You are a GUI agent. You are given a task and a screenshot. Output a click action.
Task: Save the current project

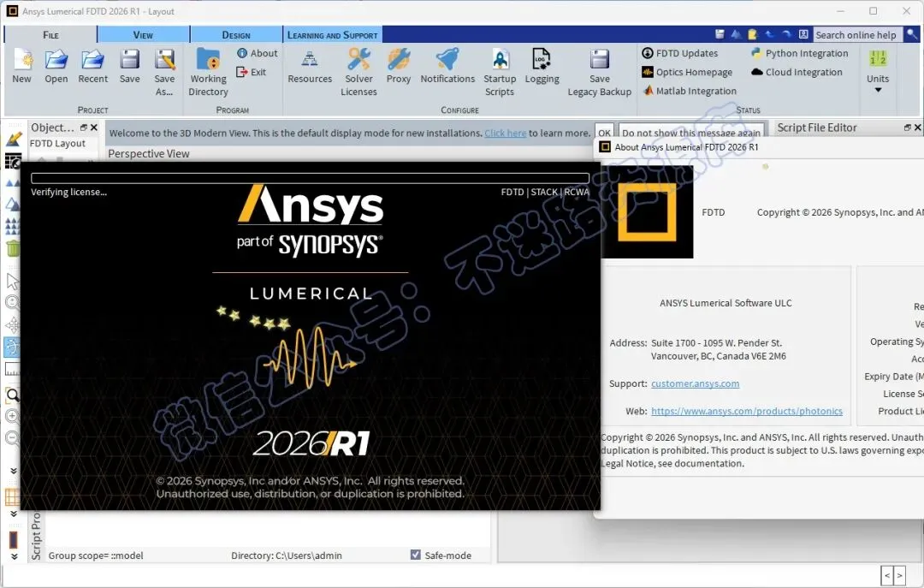130,65
